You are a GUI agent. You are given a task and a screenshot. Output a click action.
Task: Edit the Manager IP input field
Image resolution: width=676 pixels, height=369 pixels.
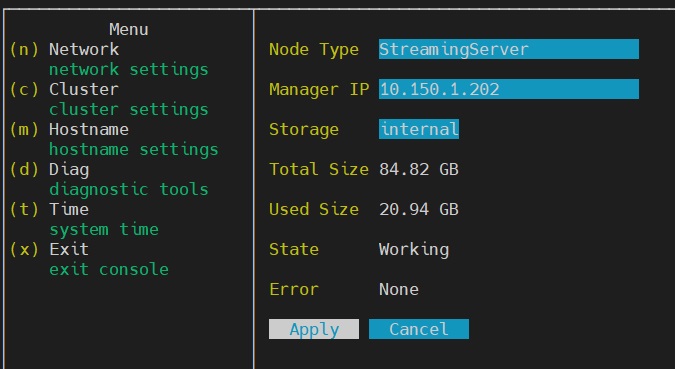pyautogui.click(x=509, y=89)
